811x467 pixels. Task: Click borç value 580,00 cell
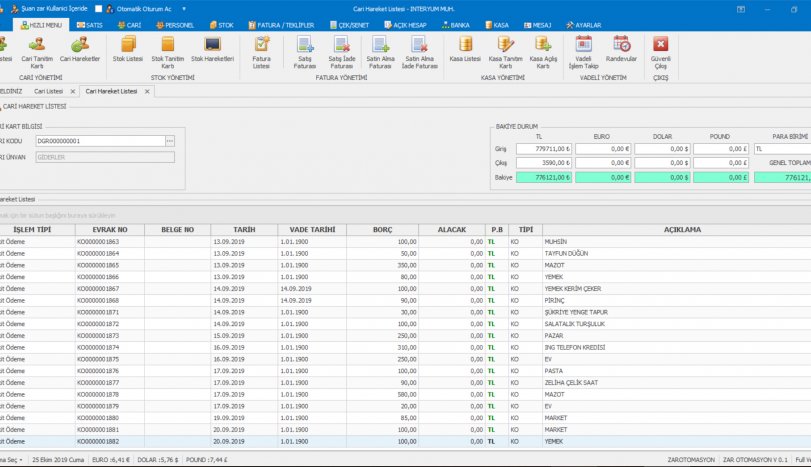pyautogui.click(x=382, y=395)
